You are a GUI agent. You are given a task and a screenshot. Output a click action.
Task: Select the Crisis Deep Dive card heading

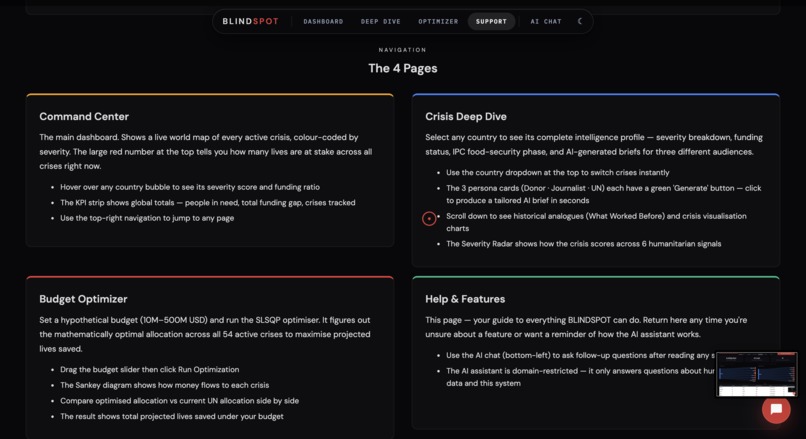[466, 117]
